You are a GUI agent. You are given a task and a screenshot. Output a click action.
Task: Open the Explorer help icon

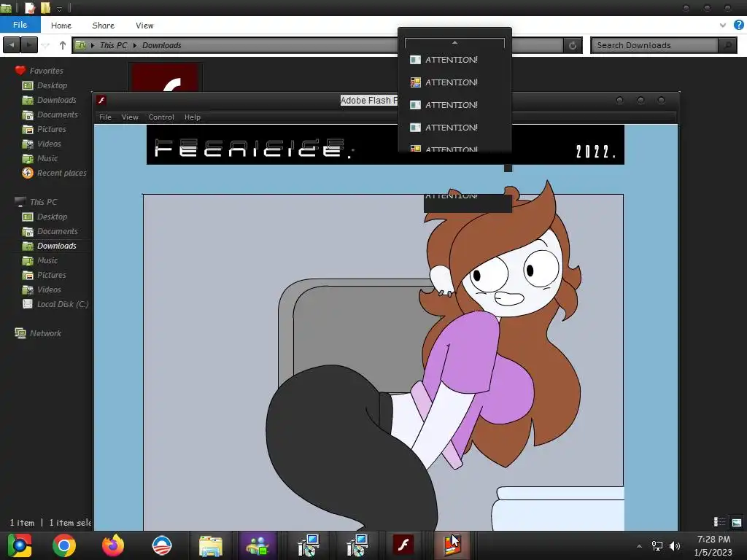click(x=738, y=25)
